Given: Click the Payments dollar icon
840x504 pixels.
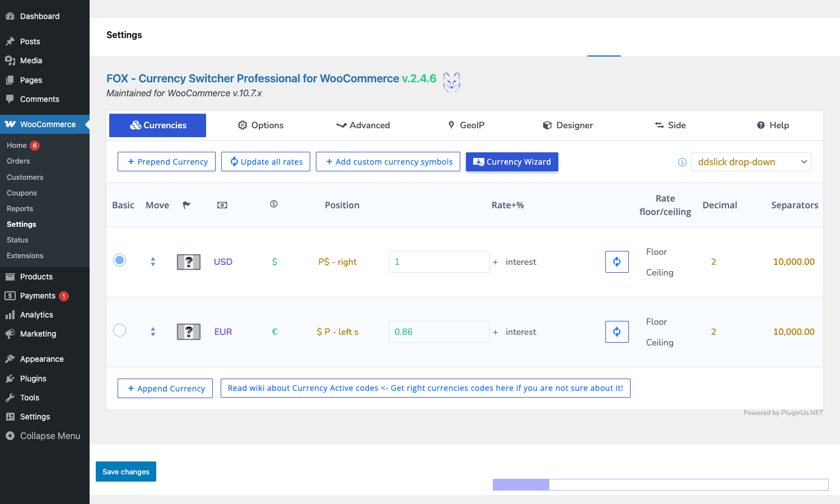Looking at the screenshot, I should pyautogui.click(x=10, y=296).
